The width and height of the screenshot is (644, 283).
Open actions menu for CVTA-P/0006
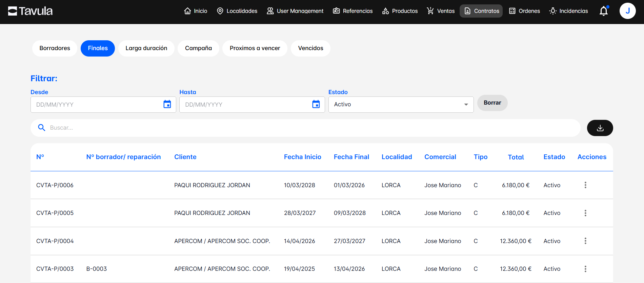(585, 185)
